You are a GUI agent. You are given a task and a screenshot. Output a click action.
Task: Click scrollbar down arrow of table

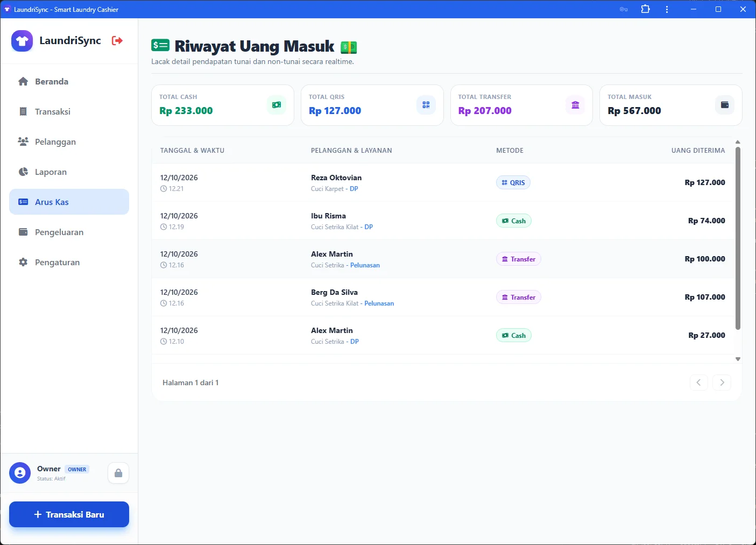pyautogui.click(x=738, y=359)
